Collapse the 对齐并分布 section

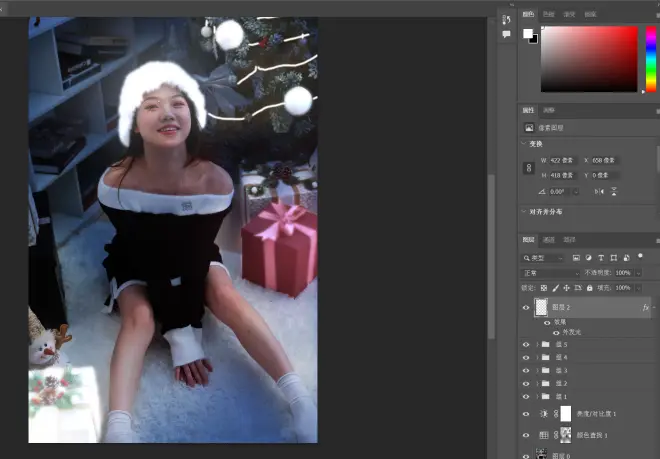coord(525,212)
